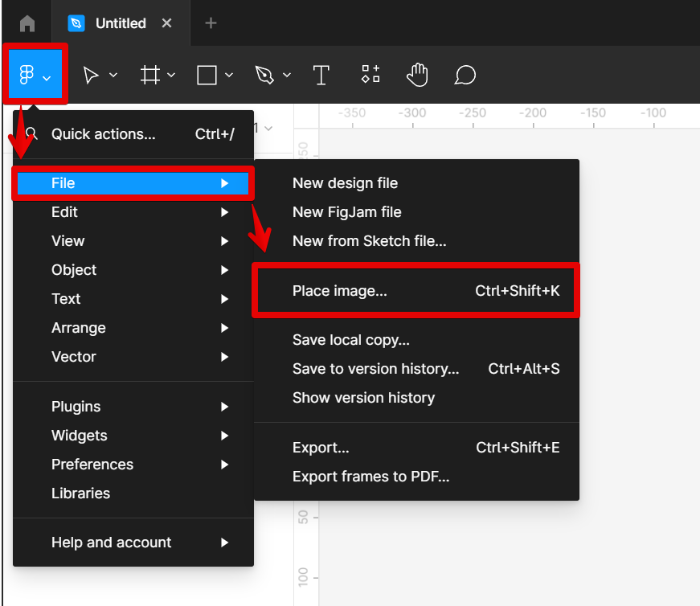
Task: Open the Pen tool dropdown chevron
Action: [287, 76]
